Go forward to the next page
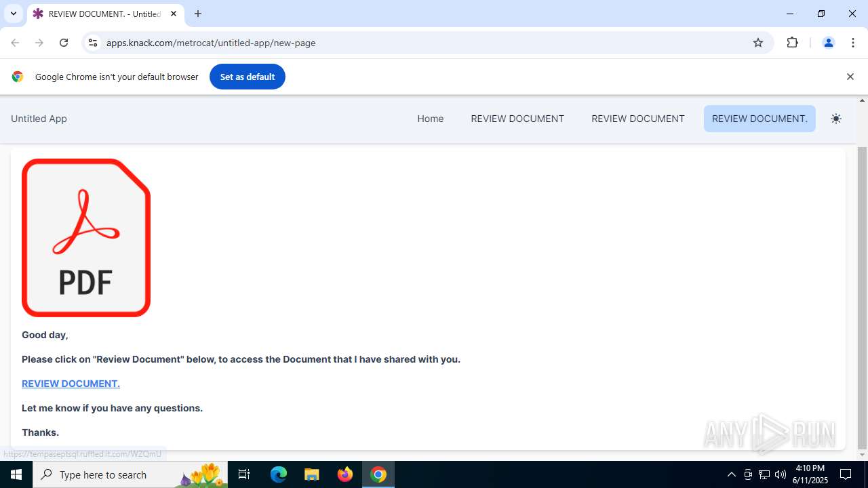This screenshot has height=488, width=868. [x=39, y=43]
